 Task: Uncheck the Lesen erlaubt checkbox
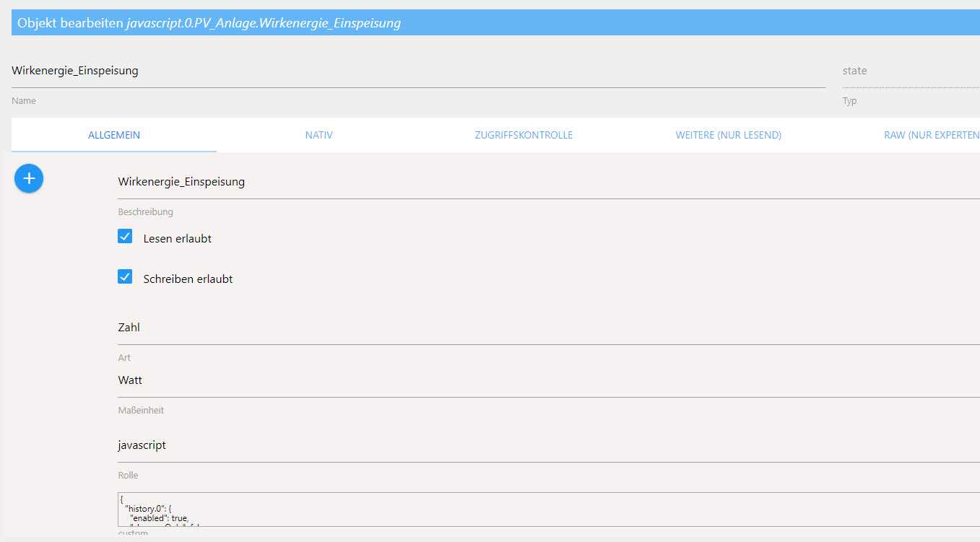click(125, 236)
